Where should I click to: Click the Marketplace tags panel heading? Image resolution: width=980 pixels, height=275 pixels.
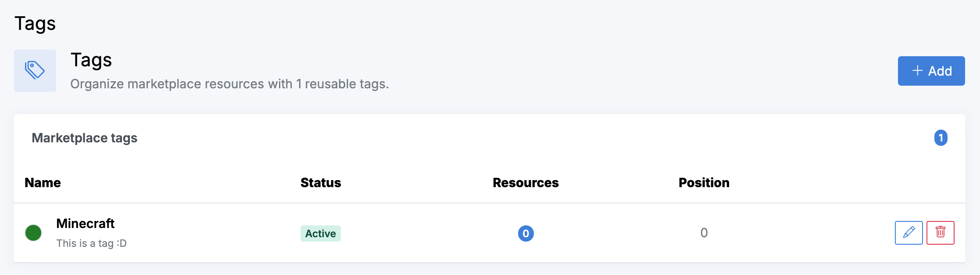pos(85,138)
